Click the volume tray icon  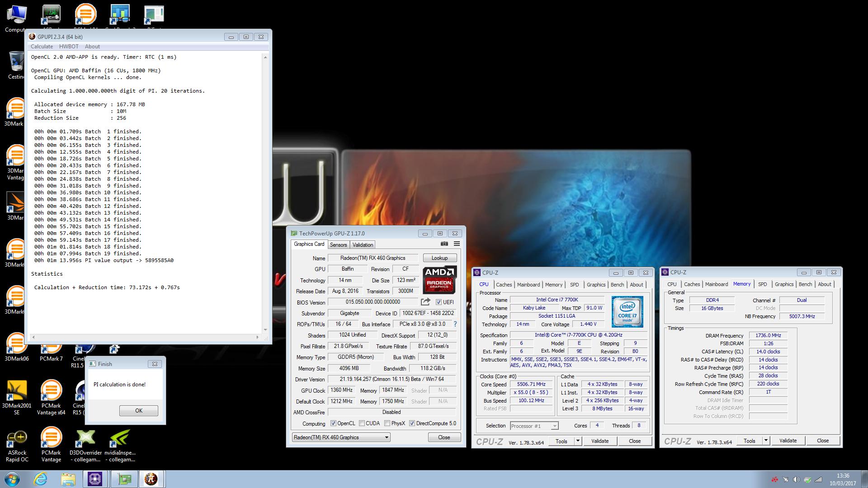pos(796,479)
